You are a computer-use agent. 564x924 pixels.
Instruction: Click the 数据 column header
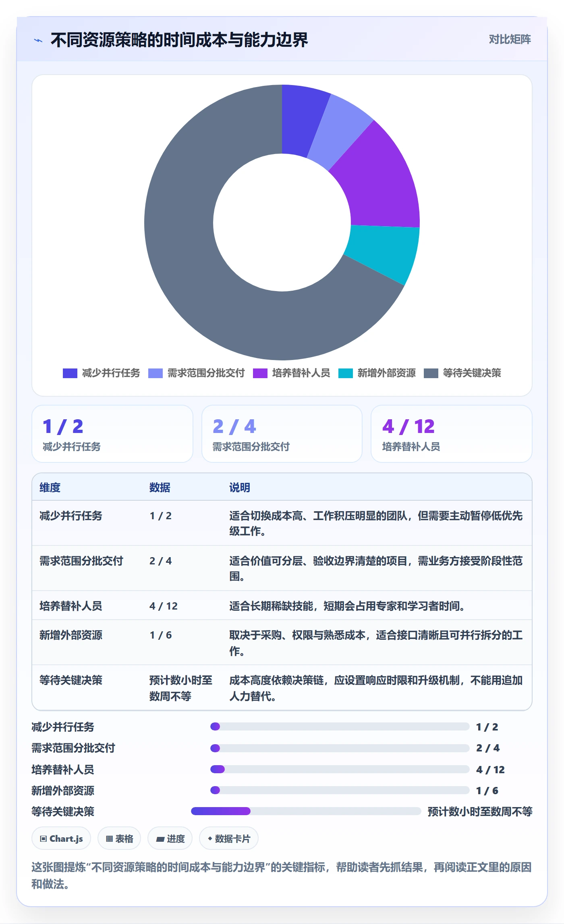click(160, 487)
